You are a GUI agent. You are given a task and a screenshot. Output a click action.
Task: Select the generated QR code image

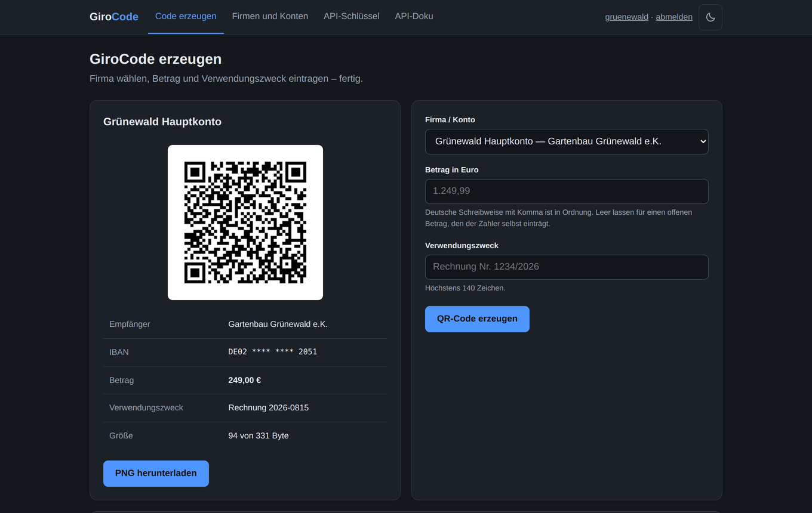click(x=245, y=222)
